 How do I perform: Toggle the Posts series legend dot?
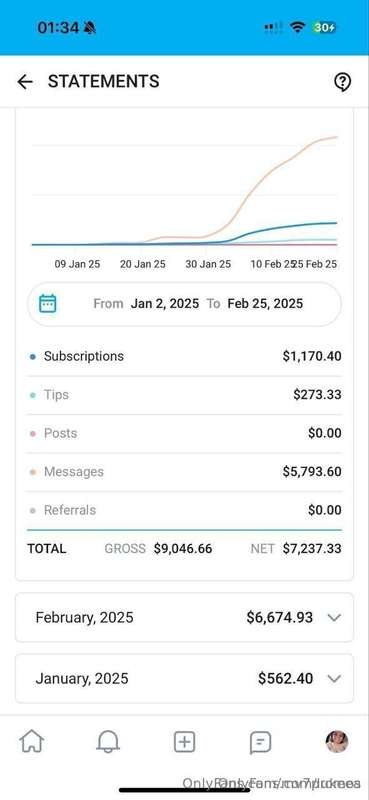tap(33, 434)
